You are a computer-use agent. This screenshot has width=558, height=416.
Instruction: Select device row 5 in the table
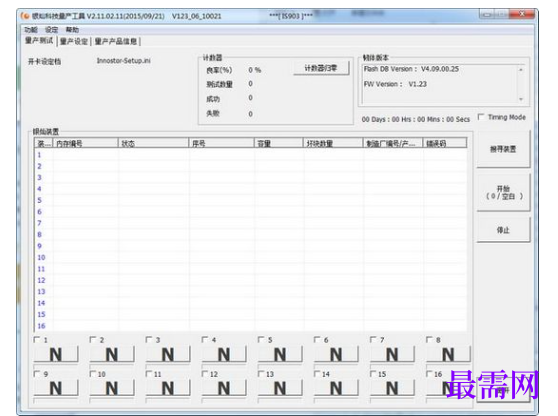(251, 200)
